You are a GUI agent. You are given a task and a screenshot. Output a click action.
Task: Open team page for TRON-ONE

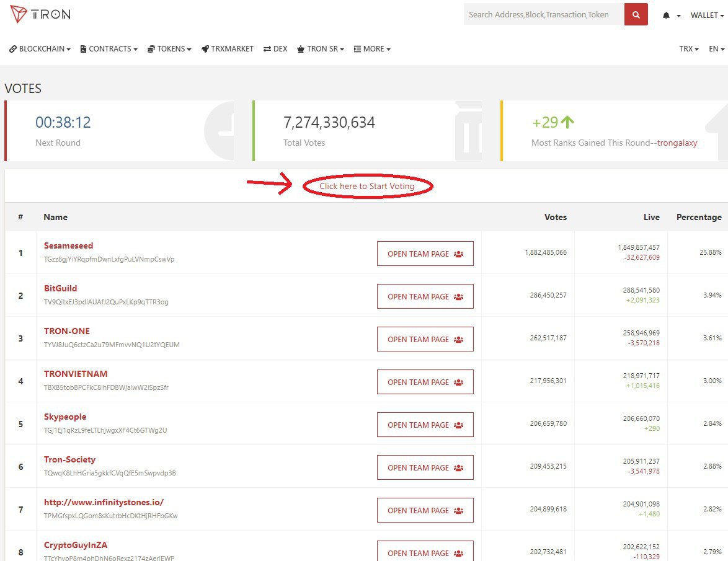[x=425, y=340]
